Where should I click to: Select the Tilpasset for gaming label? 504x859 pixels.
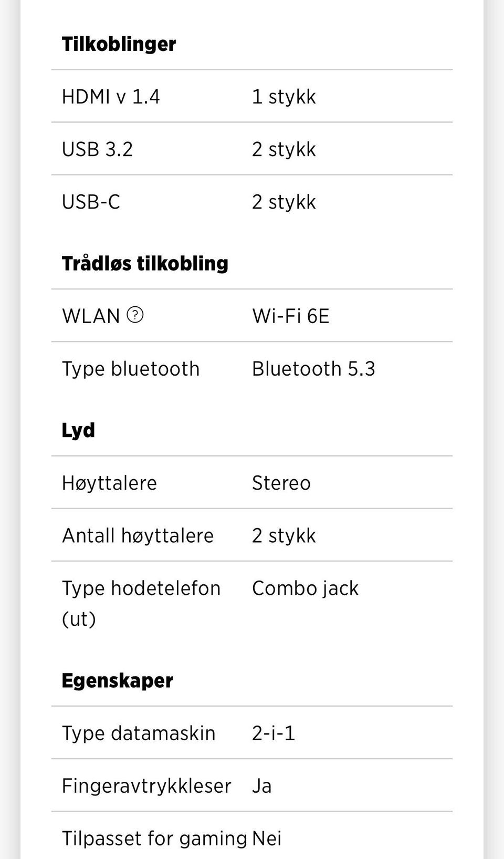pos(154,839)
